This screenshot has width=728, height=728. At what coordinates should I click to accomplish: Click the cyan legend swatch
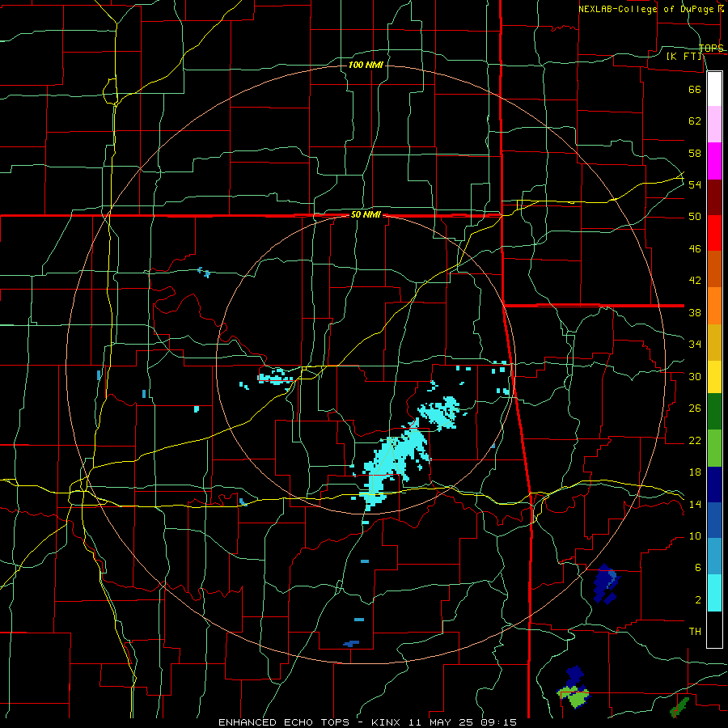[x=714, y=593]
